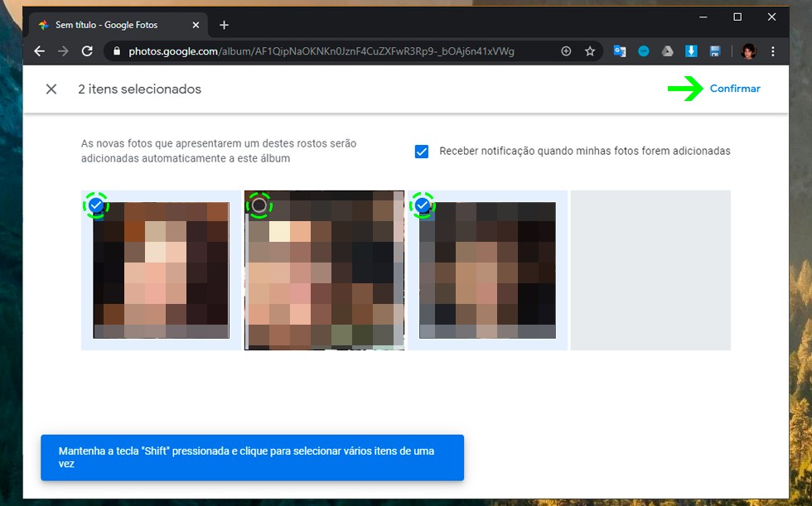Toggle the notification checkbox for added photos
Image resolution: width=812 pixels, height=506 pixels.
pyautogui.click(x=422, y=152)
